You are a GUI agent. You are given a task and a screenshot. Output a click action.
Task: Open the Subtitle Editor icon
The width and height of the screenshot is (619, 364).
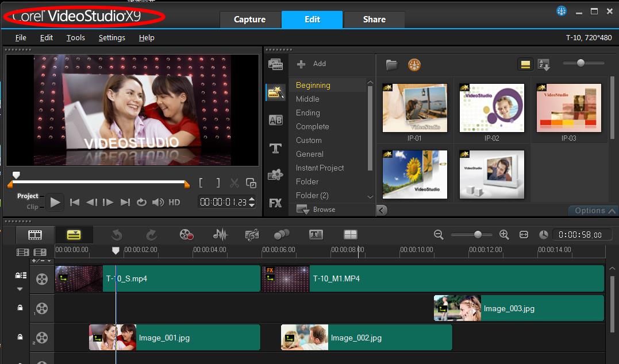click(x=316, y=235)
